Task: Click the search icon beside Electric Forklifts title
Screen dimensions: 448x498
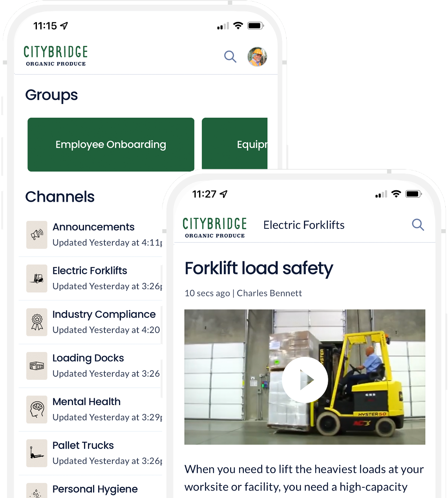Action: coord(418,225)
